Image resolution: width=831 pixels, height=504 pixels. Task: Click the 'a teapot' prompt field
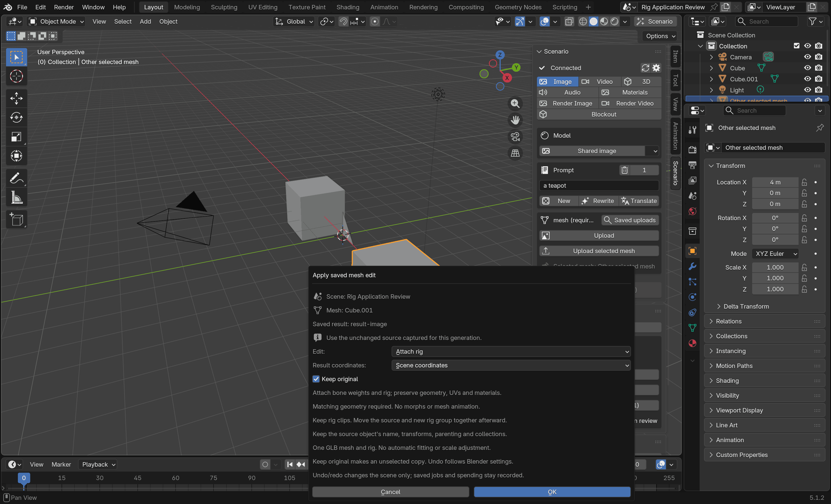tap(599, 185)
